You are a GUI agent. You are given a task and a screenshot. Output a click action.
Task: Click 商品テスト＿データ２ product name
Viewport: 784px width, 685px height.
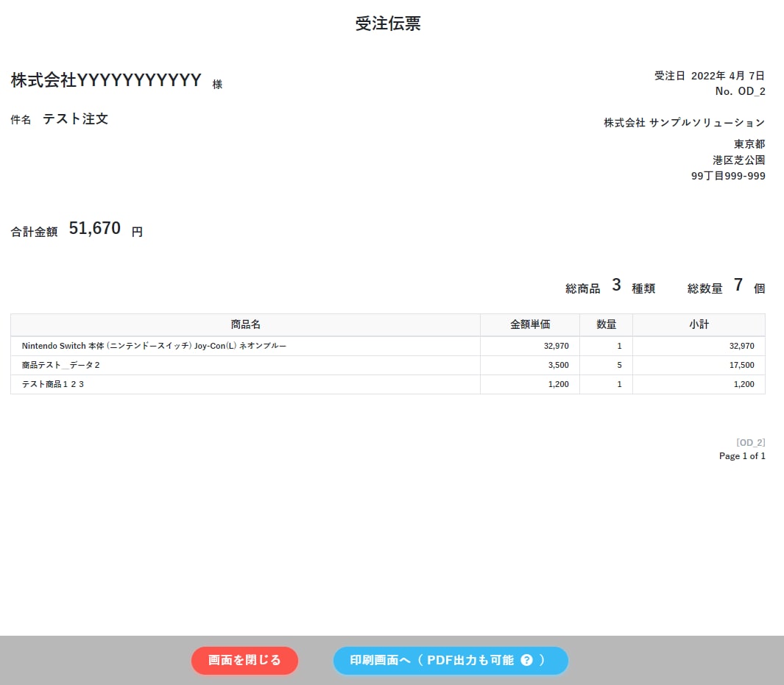(x=60, y=365)
